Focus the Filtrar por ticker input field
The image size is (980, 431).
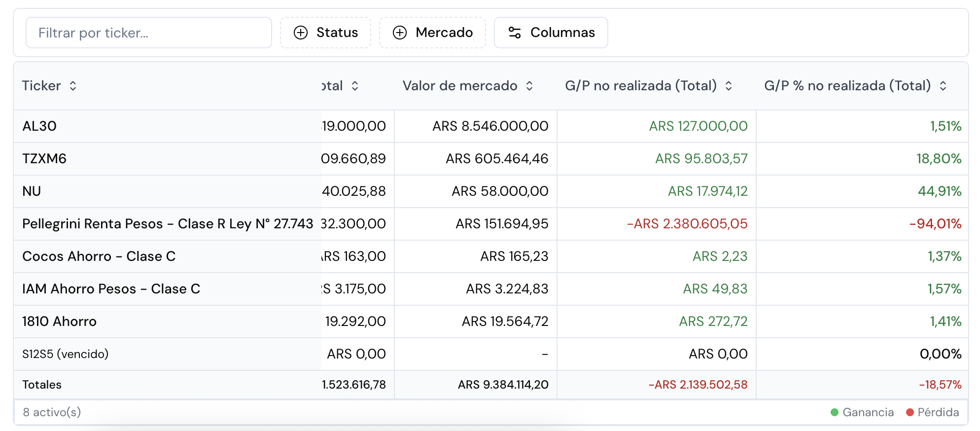point(148,33)
